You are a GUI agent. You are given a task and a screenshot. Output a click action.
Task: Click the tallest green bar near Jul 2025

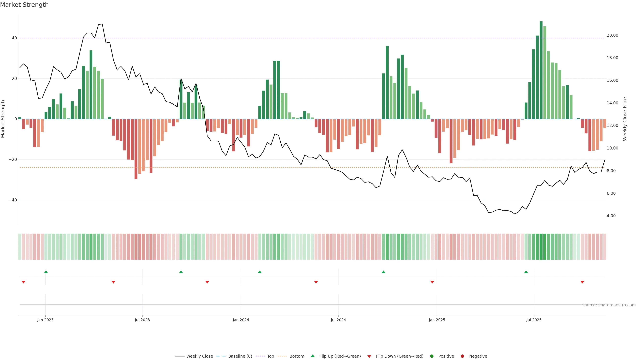pyautogui.click(x=541, y=70)
